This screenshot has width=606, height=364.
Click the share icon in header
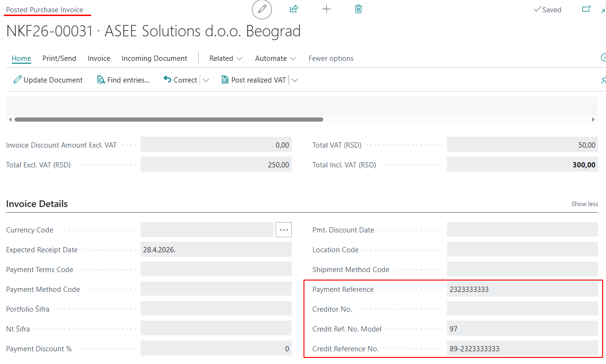click(294, 9)
